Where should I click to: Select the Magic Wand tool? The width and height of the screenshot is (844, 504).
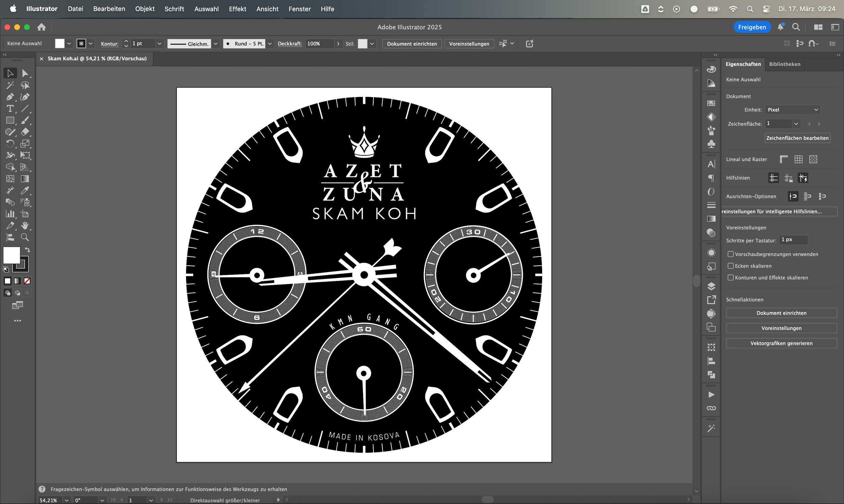(10, 85)
